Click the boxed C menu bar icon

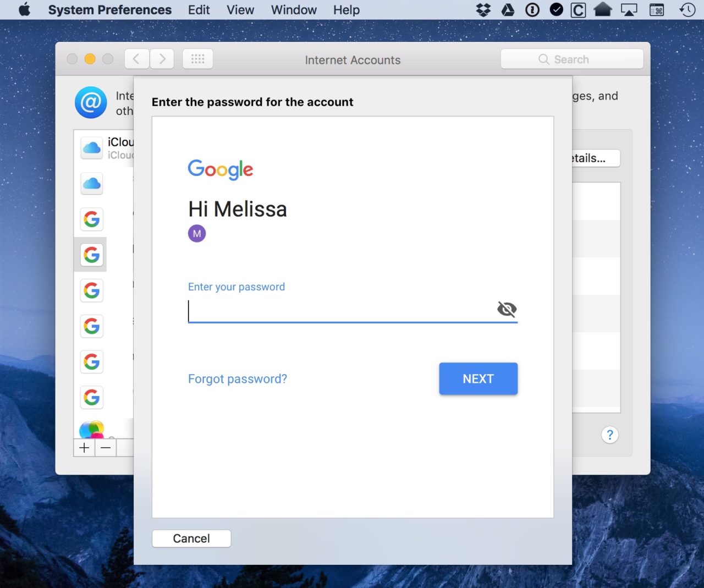point(579,10)
